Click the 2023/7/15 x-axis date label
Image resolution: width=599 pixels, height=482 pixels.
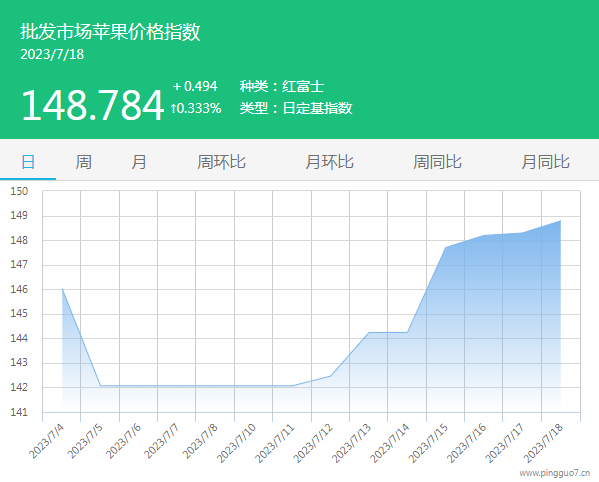coord(428,443)
